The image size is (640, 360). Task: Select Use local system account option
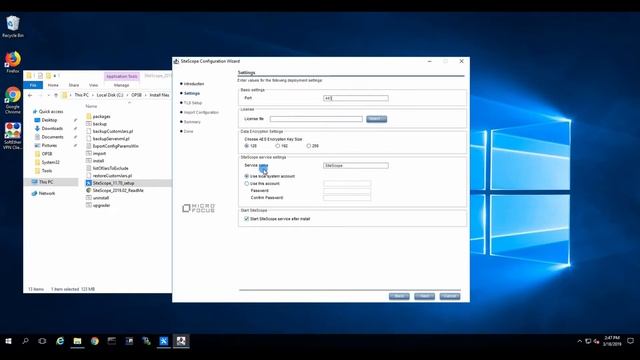(247, 176)
